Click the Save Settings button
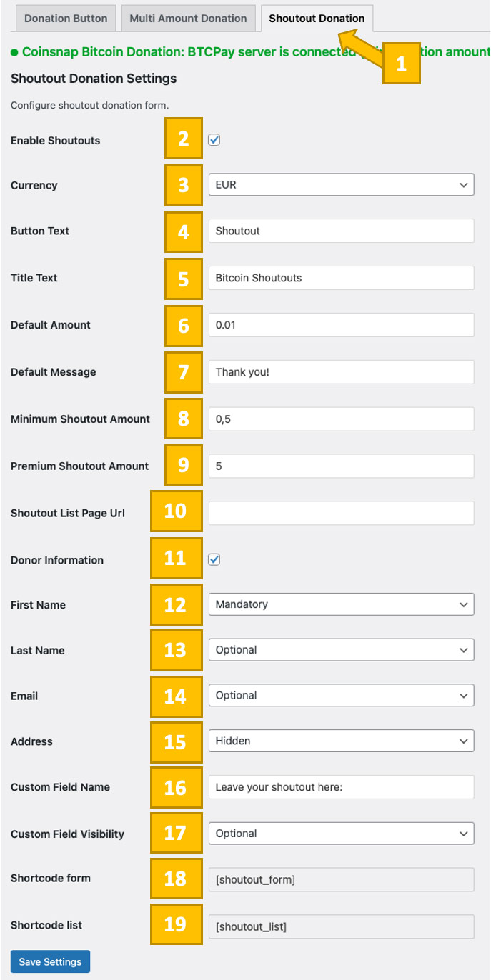 (50, 961)
